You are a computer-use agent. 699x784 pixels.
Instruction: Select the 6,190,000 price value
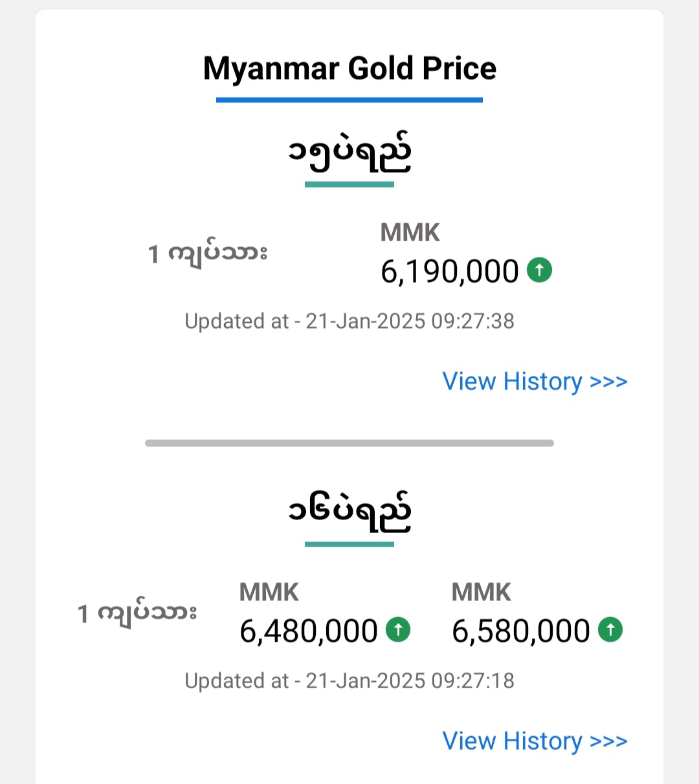450,272
